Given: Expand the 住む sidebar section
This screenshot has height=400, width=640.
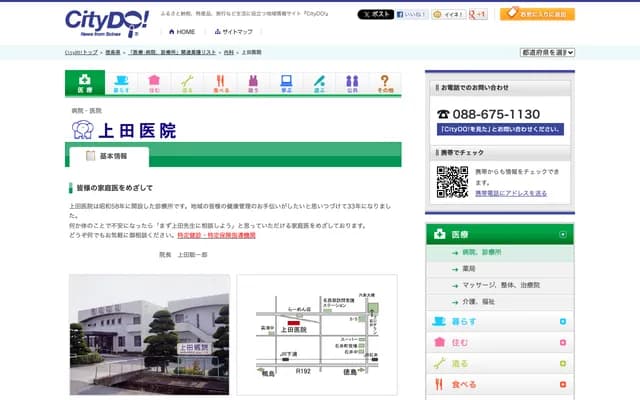Looking at the screenshot, I should 564,342.
